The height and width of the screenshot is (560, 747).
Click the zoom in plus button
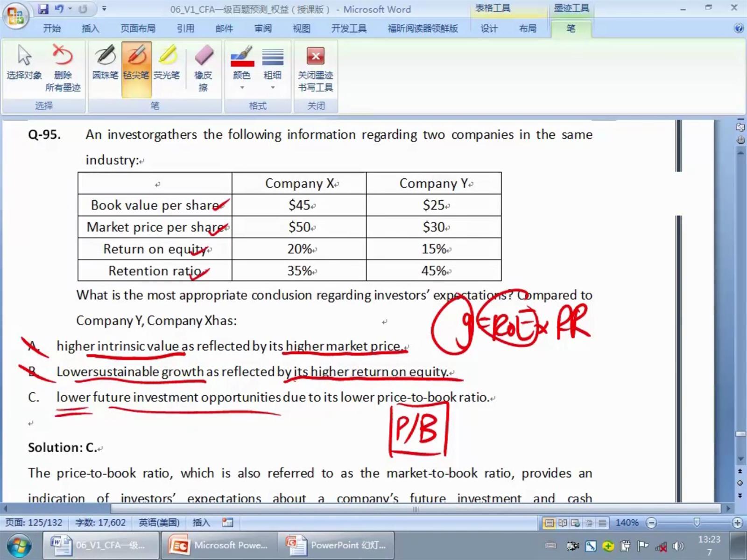pyautogui.click(x=738, y=523)
